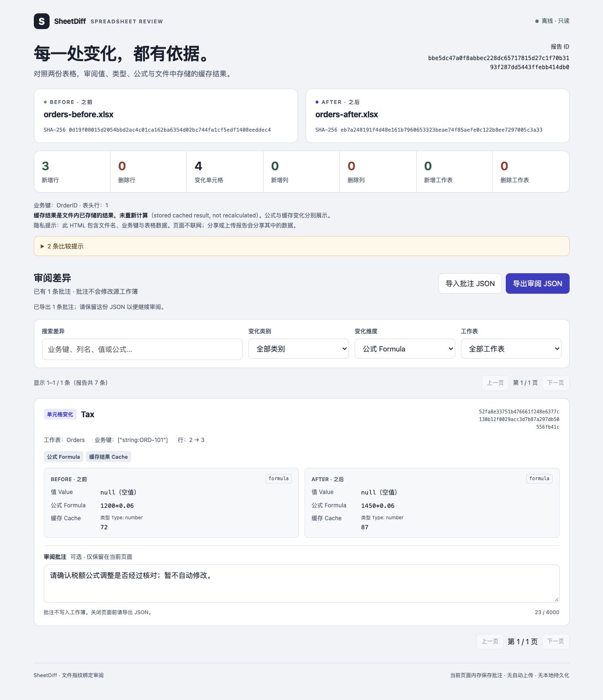
Task: Click the 缓存结果 Cache tag
Action: (108, 457)
